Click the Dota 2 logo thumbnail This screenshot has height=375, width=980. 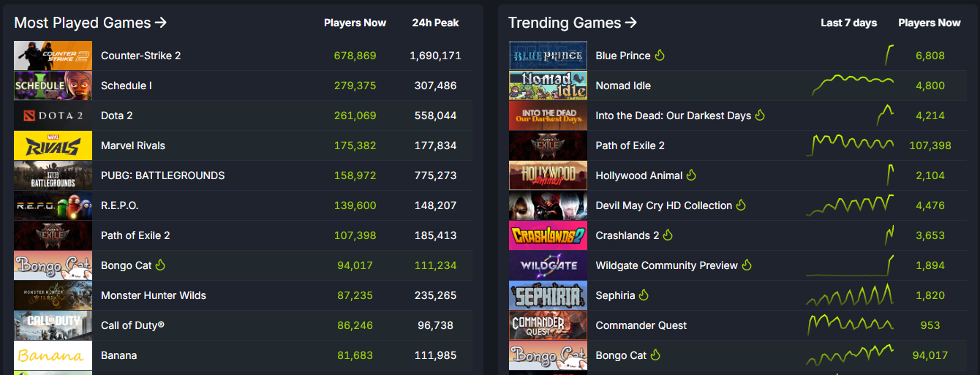tap(53, 115)
